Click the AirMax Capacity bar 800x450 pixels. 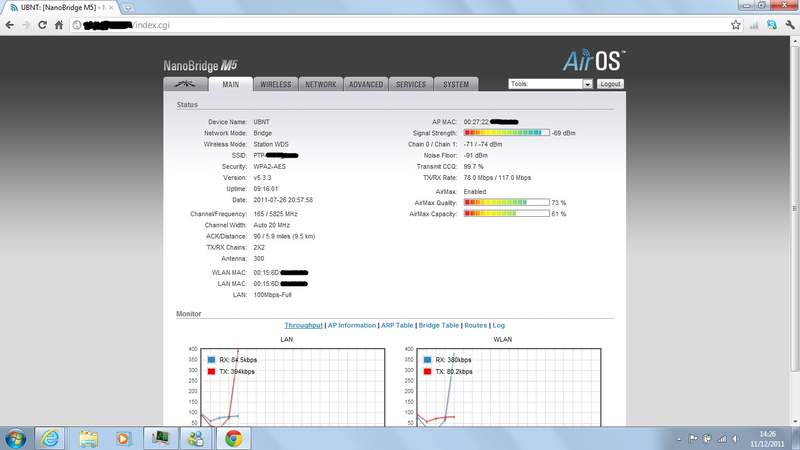point(507,214)
